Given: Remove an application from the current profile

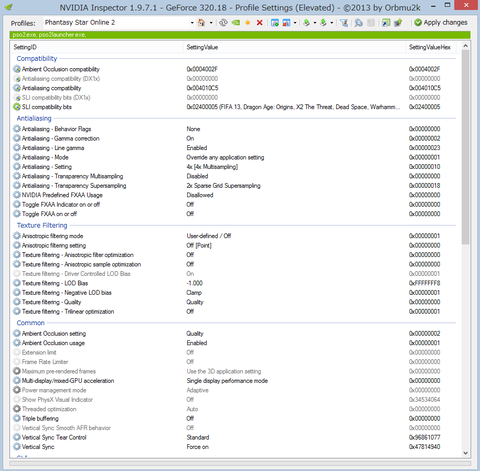Looking at the screenshot, I should pyautogui.click(x=286, y=23).
